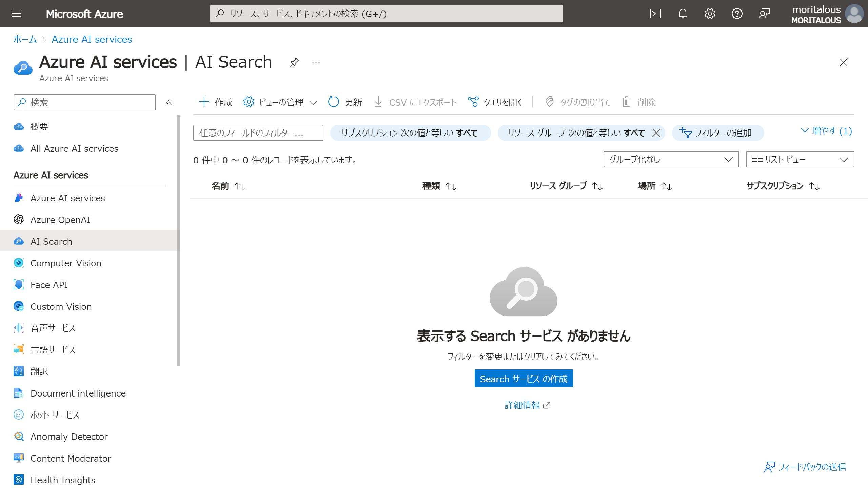
Task: Create a new Search service
Action: coord(523,379)
